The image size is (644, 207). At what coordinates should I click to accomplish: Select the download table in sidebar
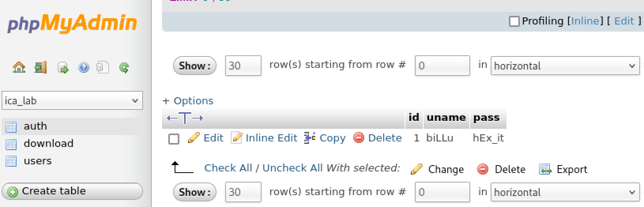49,143
